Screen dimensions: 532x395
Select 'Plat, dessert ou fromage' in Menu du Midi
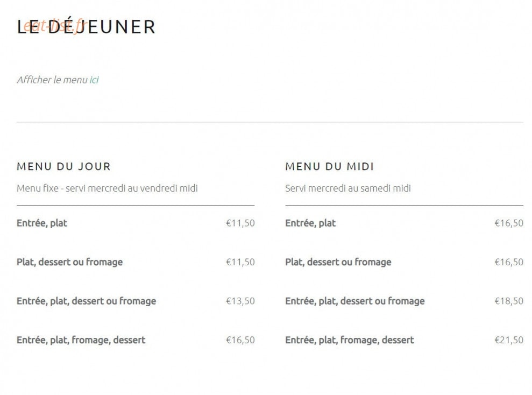coord(338,262)
